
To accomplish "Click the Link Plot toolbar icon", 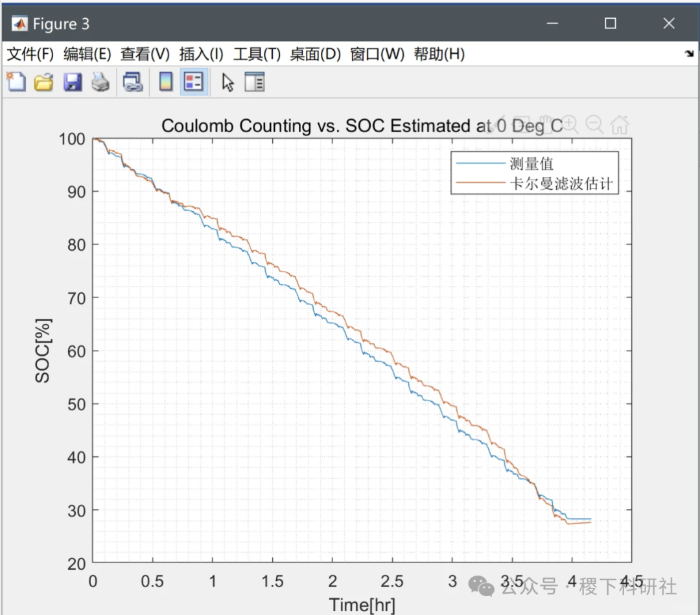I will [x=133, y=82].
